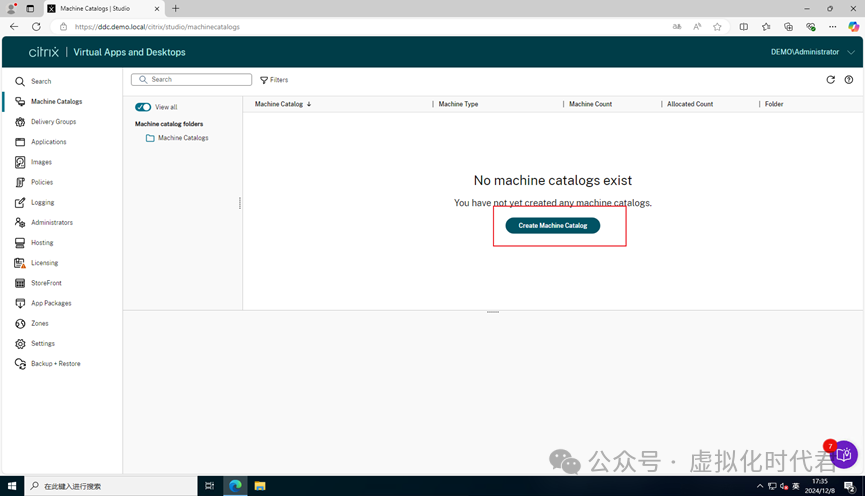Click the details pane splitter handle

click(493, 312)
